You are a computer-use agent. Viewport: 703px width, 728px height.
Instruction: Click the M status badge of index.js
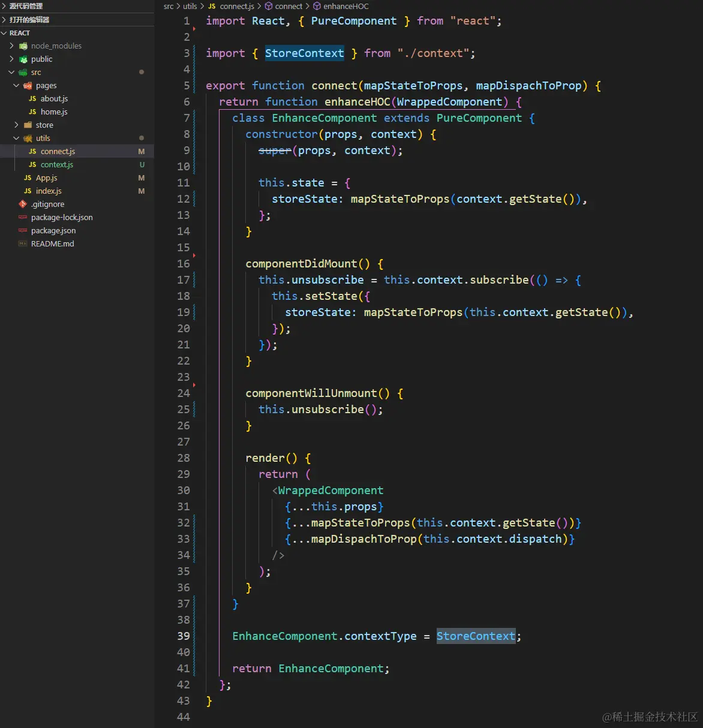(x=142, y=191)
